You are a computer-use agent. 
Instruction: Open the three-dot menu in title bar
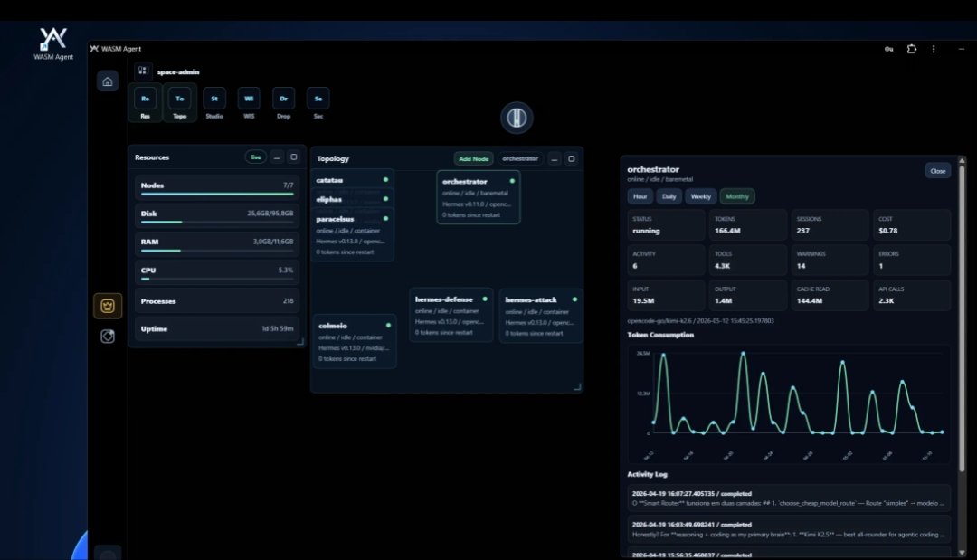coord(934,49)
